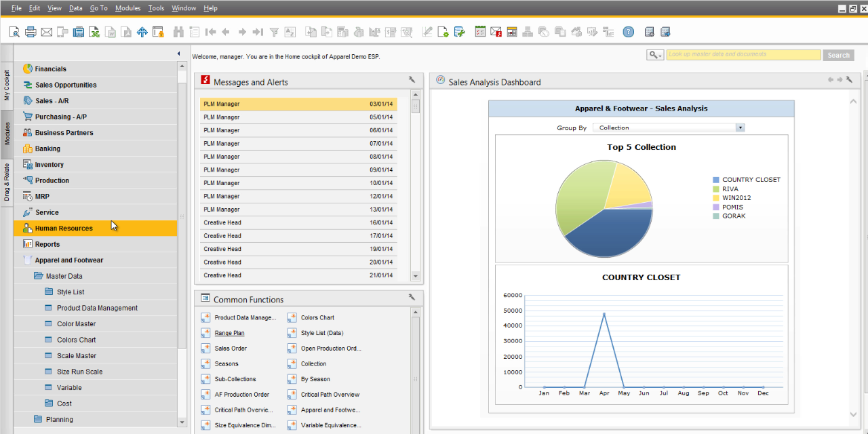
Task: Open the Range Plan link
Action: coord(229,333)
